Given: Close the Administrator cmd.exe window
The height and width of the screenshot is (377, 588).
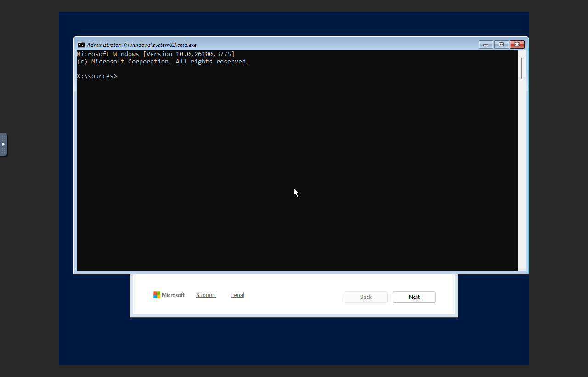Looking at the screenshot, I should 517,45.
